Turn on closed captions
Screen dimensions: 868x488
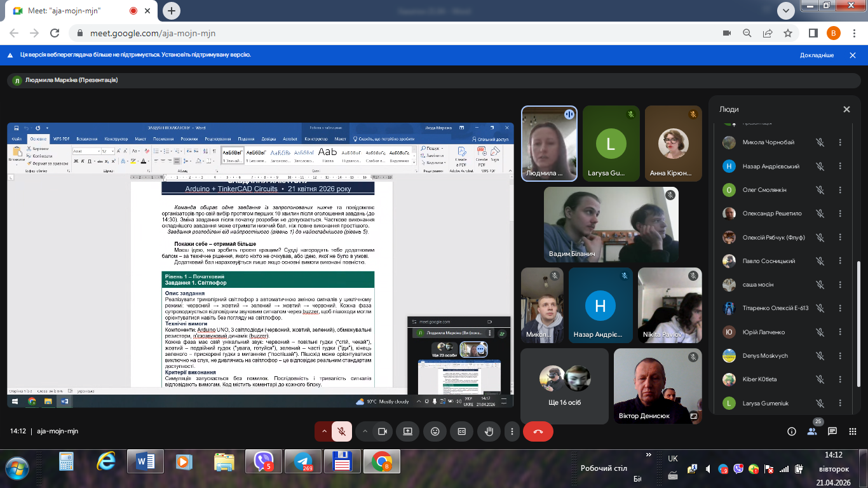[x=462, y=431]
